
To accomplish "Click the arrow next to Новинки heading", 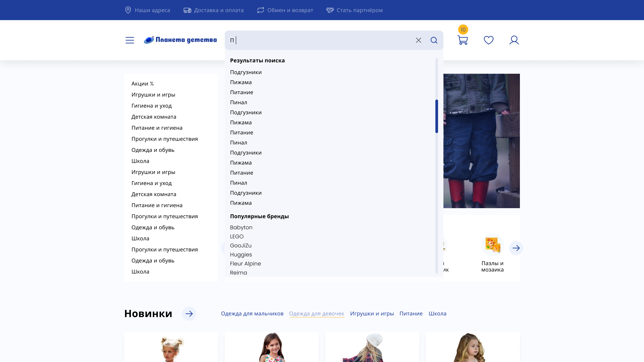I will pos(189,314).
